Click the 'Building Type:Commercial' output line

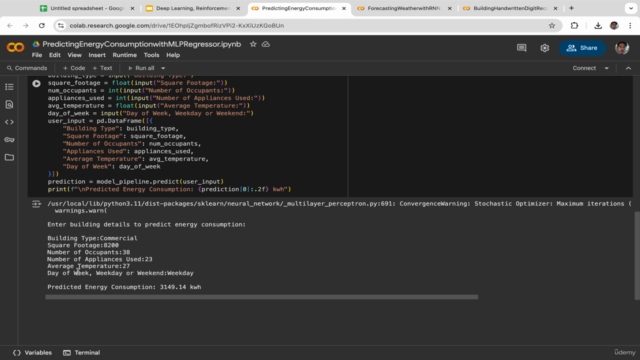92,238
